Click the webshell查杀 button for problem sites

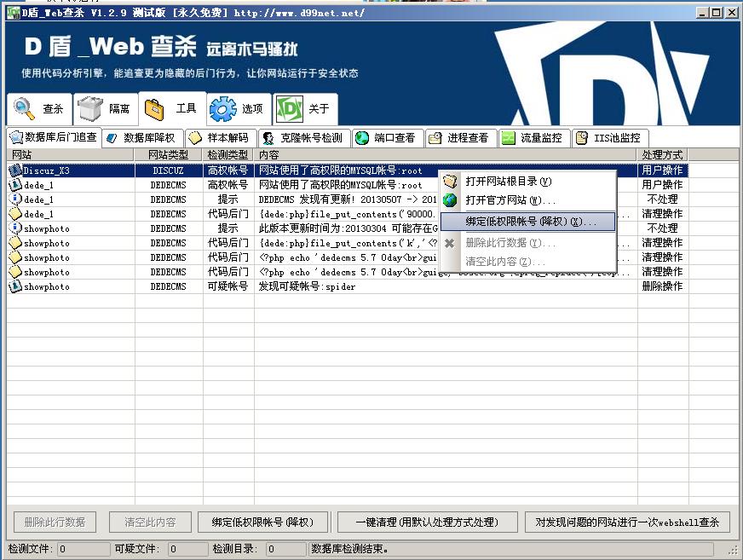tap(627, 522)
